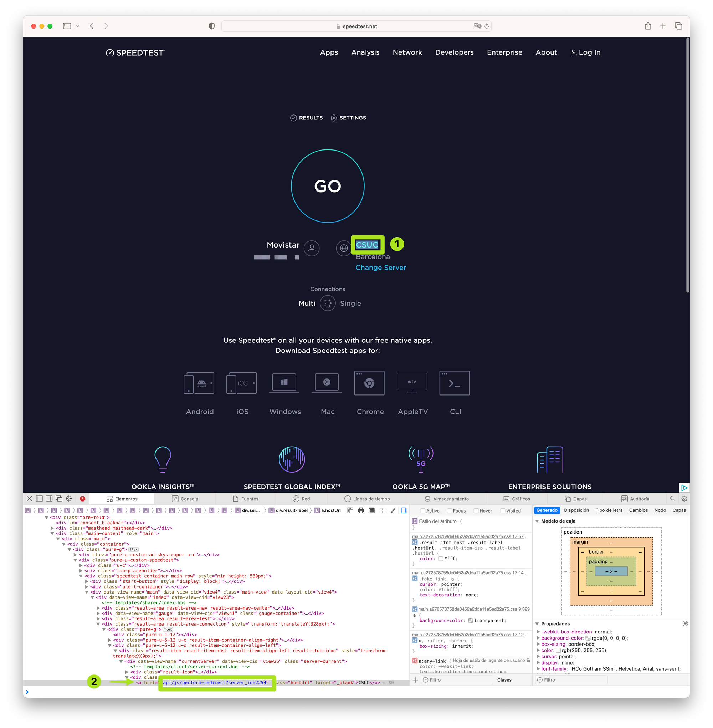Start the speed test with GO
The height and width of the screenshot is (728, 713).
pyautogui.click(x=328, y=186)
